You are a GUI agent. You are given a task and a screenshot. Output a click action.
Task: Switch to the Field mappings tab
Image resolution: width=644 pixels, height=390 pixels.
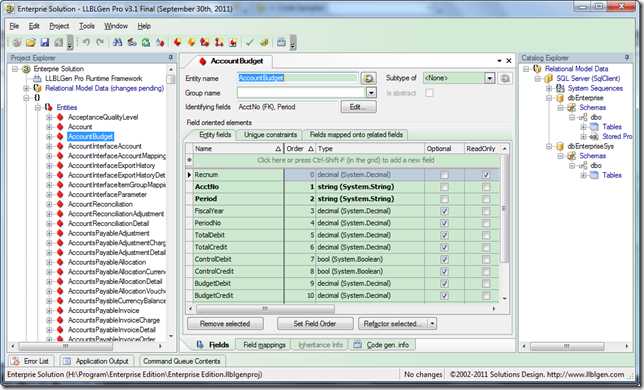coord(264,345)
